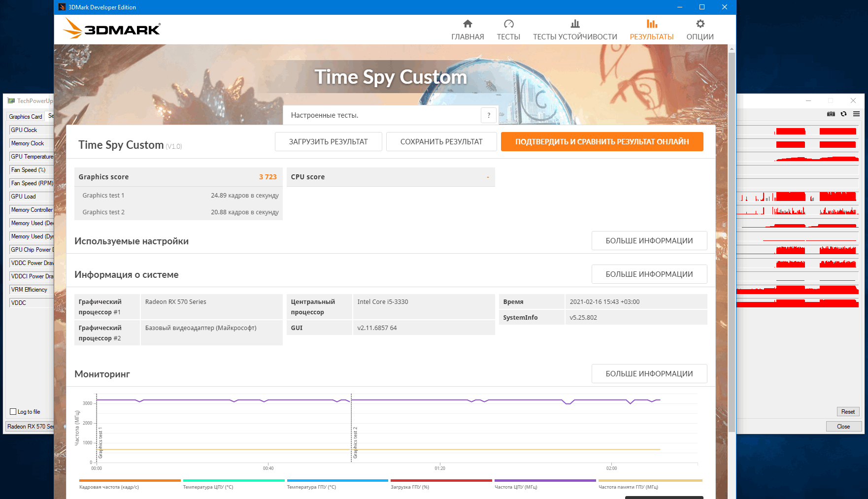The image size is (868, 499).
Task: Click Memory Controller sensor in TechPowerUp
Action: (32, 210)
